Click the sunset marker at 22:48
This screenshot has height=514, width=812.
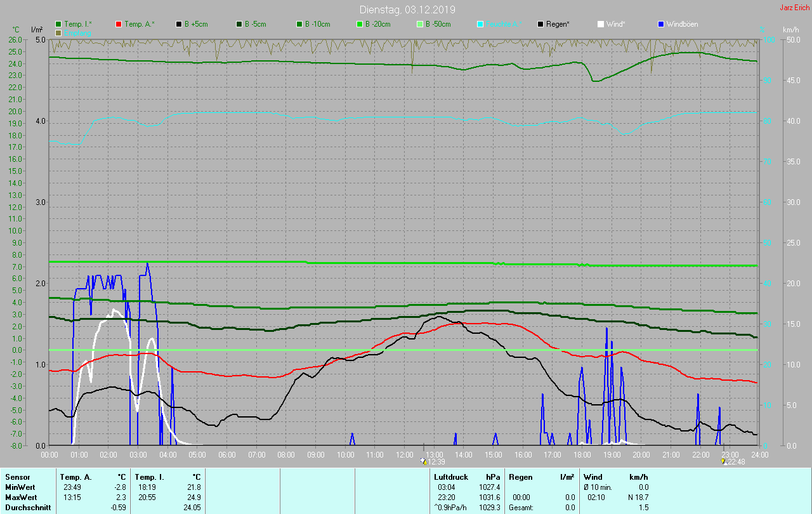[724, 461]
